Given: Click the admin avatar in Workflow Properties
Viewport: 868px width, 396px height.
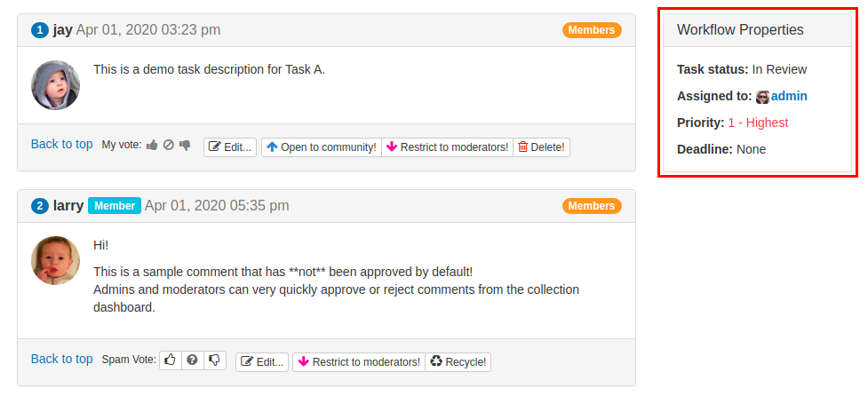Looking at the screenshot, I should point(763,97).
